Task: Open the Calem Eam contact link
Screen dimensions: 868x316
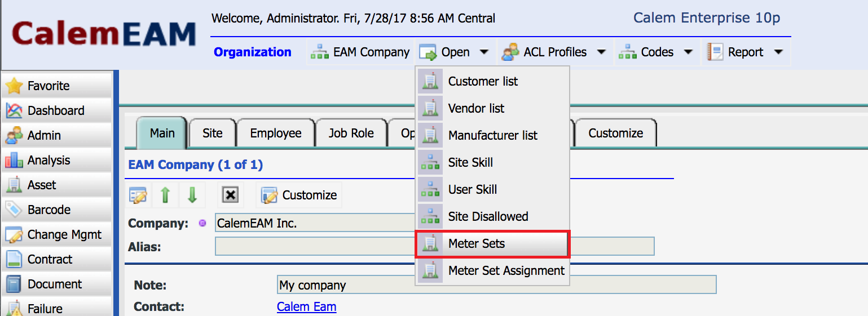Action: pyautogui.click(x=307, y=307)
